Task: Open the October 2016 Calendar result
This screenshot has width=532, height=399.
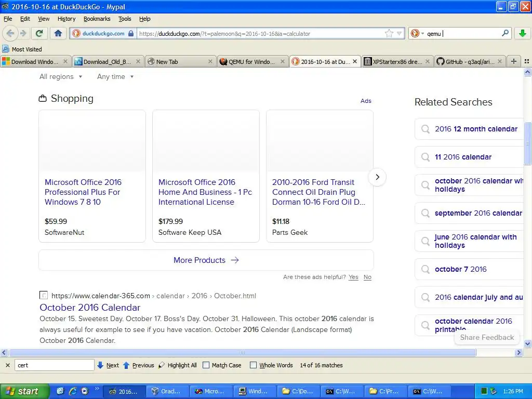Action: click(90, 308)
